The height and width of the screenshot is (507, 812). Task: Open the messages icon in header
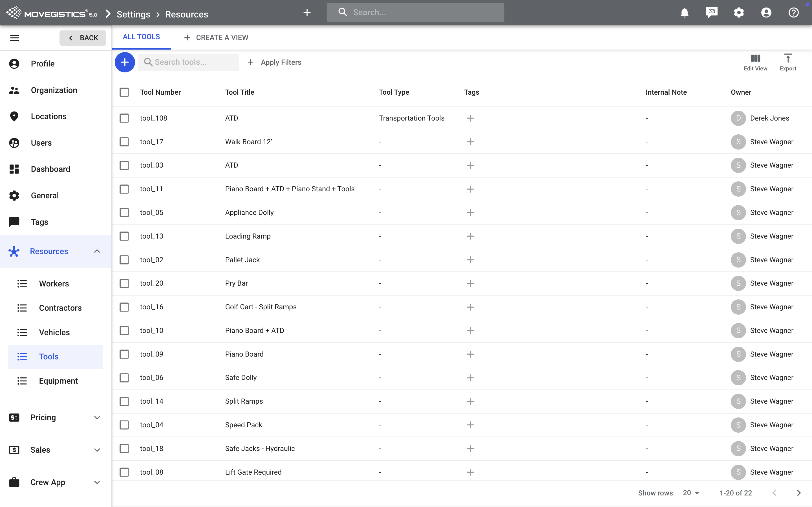pyautogui.click(x=711, y=13)
